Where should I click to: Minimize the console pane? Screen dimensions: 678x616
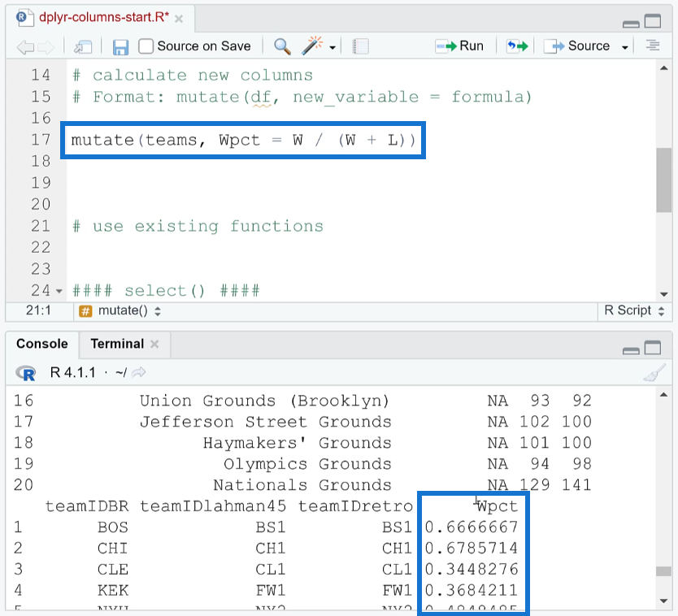click(631, 350)
